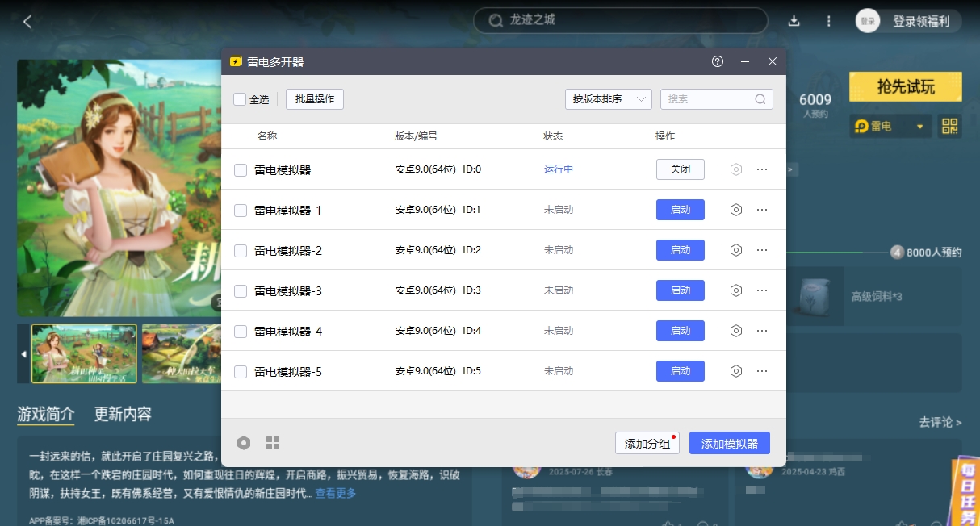
Task: Select the second screenshot thumbnail
Action: (x=181, y=353)
